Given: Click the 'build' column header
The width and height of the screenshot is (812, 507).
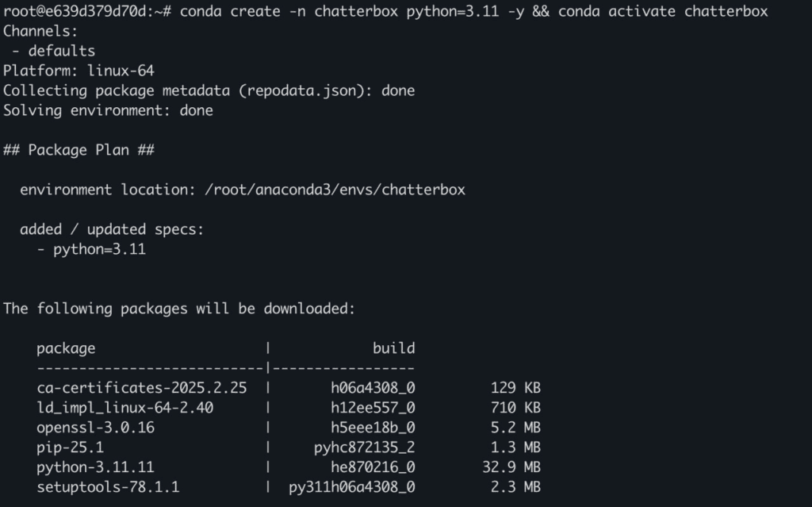Looking at the screenshot, I should (393, 348).
